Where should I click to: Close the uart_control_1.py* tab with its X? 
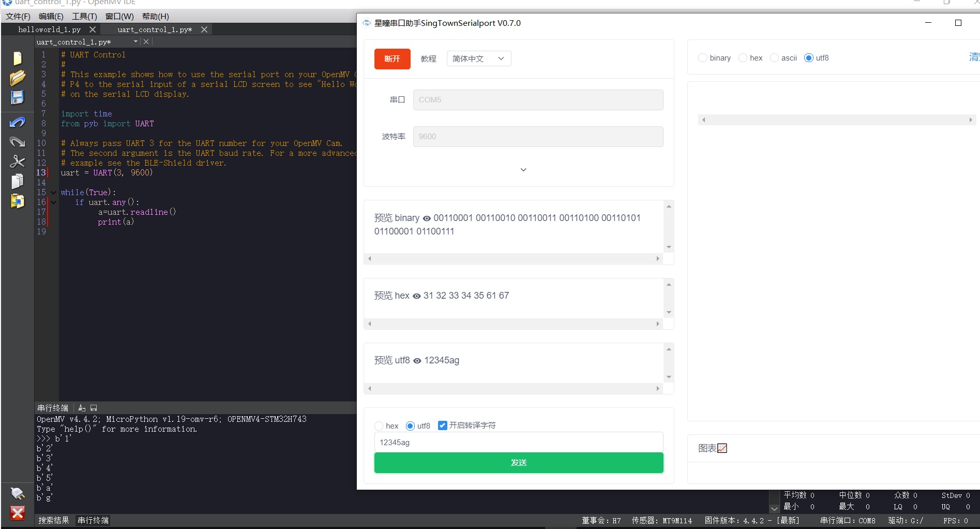(204, 30)
